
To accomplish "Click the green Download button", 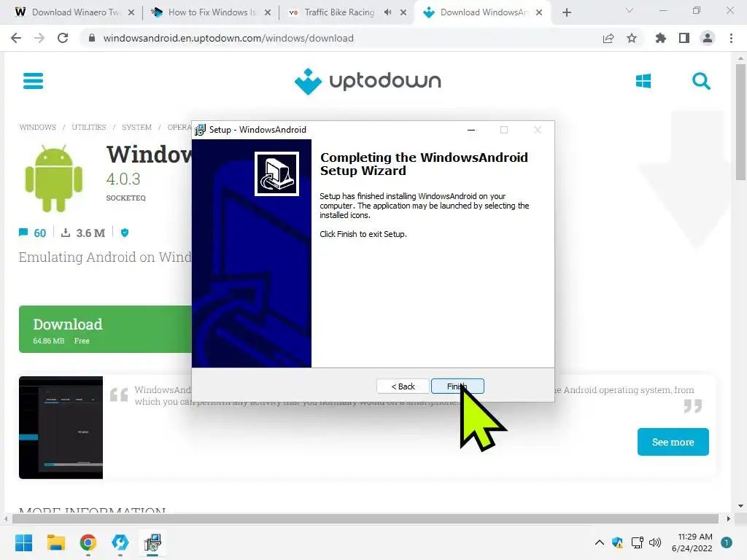I will pos(105,329).
